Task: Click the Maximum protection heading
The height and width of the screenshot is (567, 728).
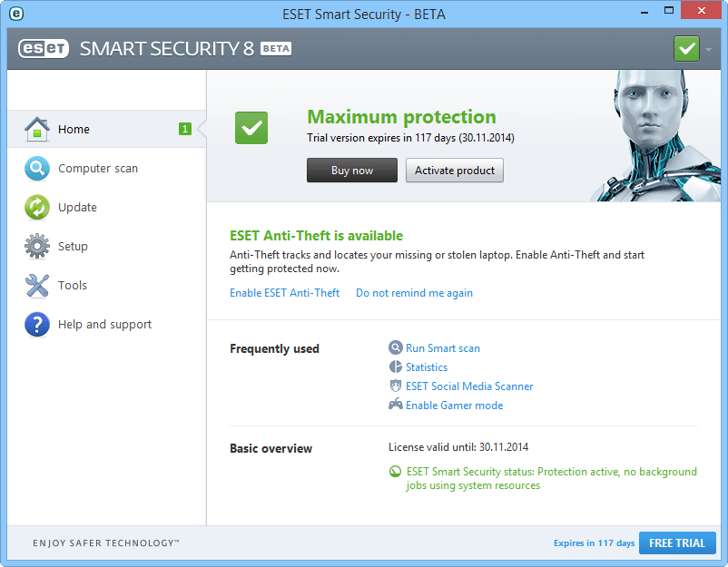Action: click(x=401, y=117)
